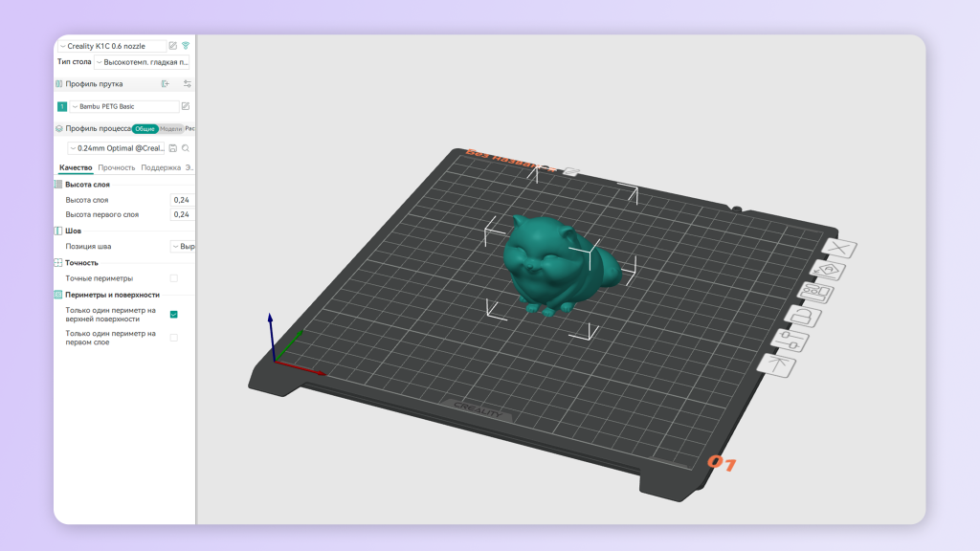980x551 pixels.
Task: Select filament slot number 1 color
Action: [x=62, y=107]
